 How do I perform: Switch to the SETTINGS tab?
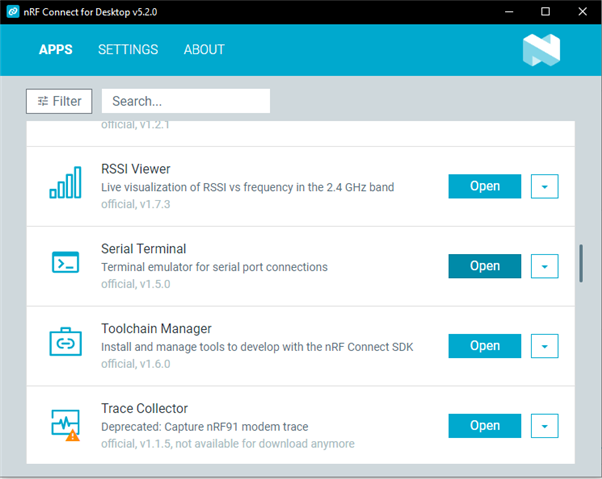[128, 50]
